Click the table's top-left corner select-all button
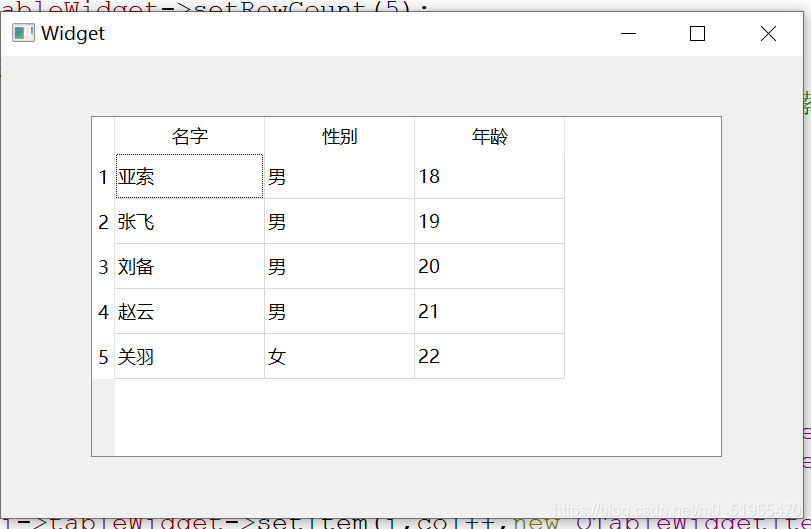The width and height of the screenshot is (811, 529). pyautogui.click(x=103, y=135)
